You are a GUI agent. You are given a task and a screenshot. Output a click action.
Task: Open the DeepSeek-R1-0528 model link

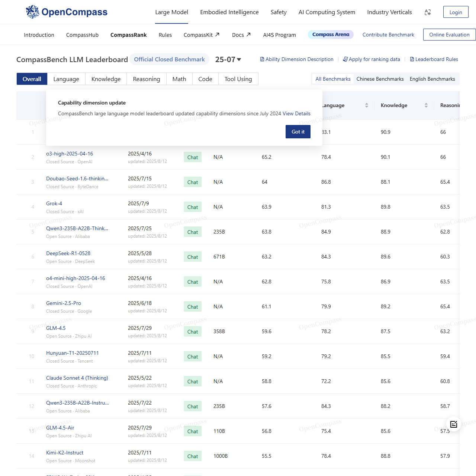pos(68,253)
